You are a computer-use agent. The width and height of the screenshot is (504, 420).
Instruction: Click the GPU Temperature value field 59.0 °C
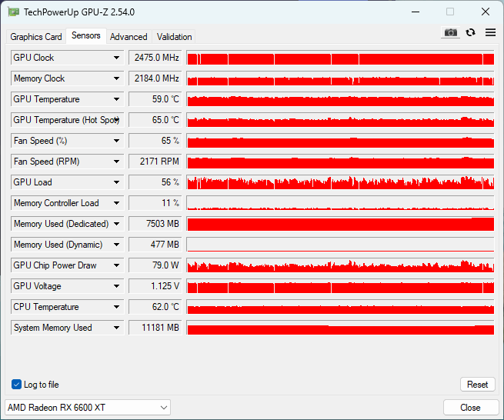155,99
